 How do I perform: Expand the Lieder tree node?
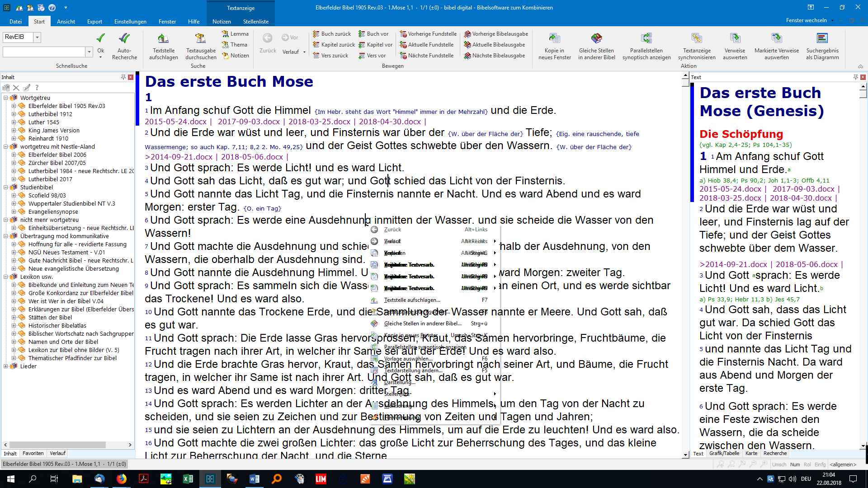(6, 366)
